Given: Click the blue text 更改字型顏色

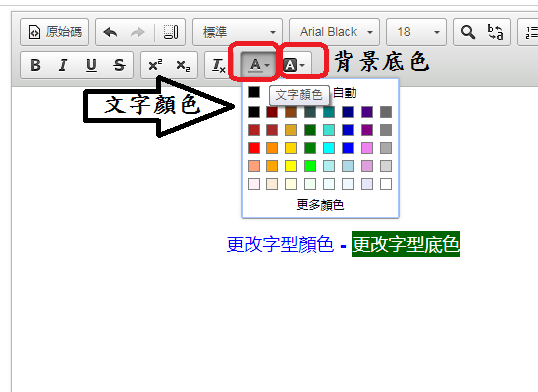Looking at the screenshot, I should [x=280, y=244].
